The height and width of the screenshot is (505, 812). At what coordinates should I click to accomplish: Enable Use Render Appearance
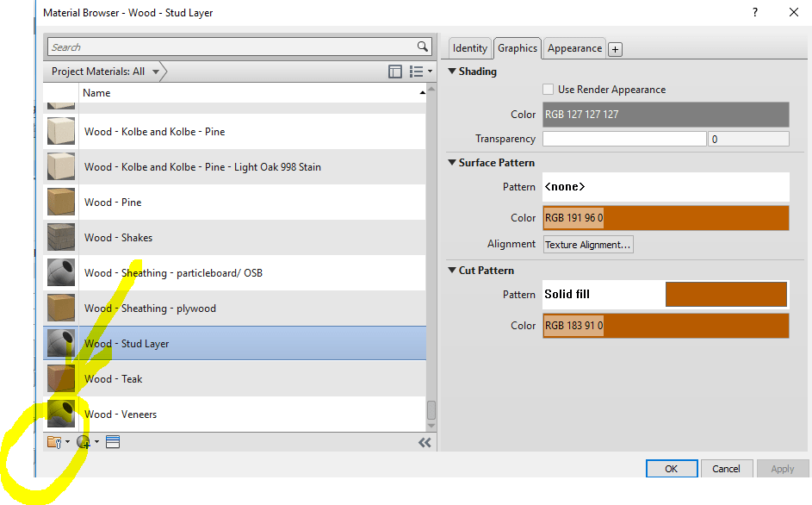pyautogui.click(x=548, y=89)
